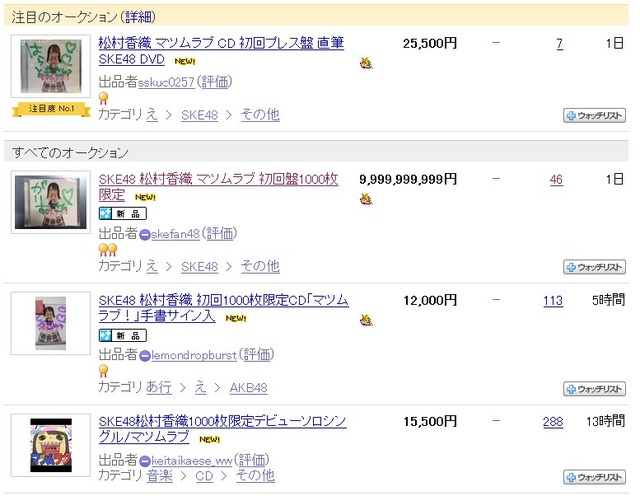The image size is (640, 496).
Task: Open bid count 288
Action: [553, 422]
